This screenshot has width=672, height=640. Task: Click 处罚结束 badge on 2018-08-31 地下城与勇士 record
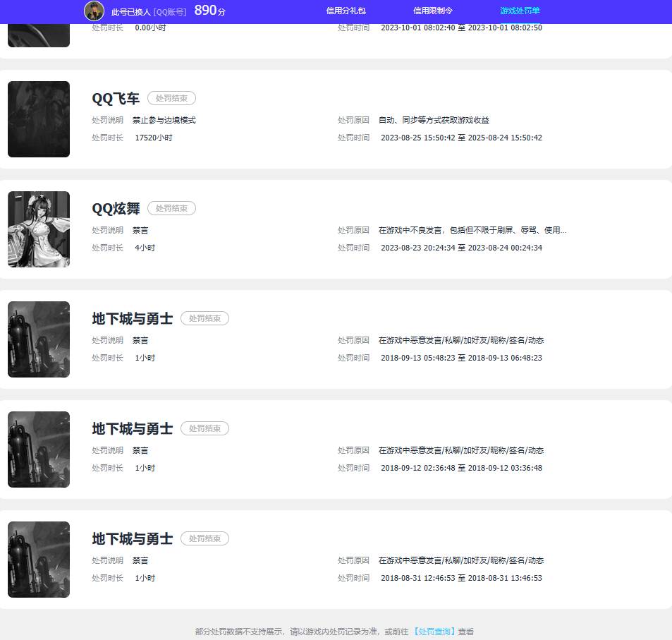click(x=204, y=539)
